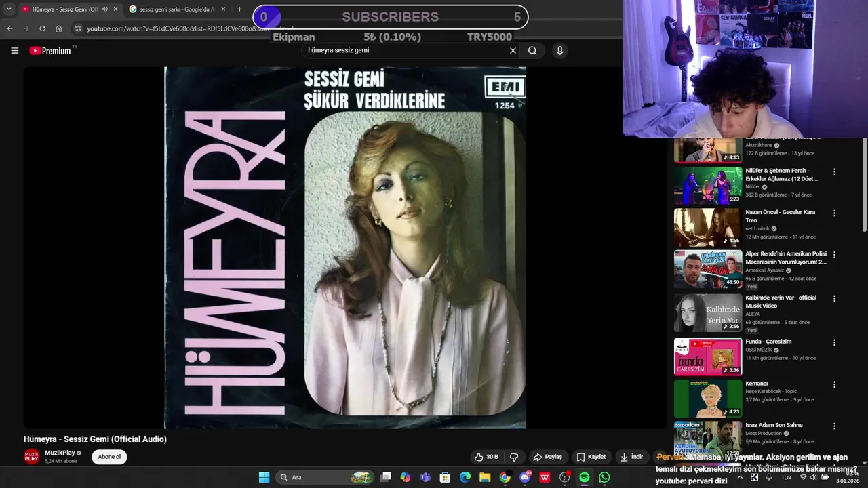Image resolution: width=868 pixels, height=488 pixels.
Task: Open options menu for Kalbimde Yerin Var
Action: [834, 298]
